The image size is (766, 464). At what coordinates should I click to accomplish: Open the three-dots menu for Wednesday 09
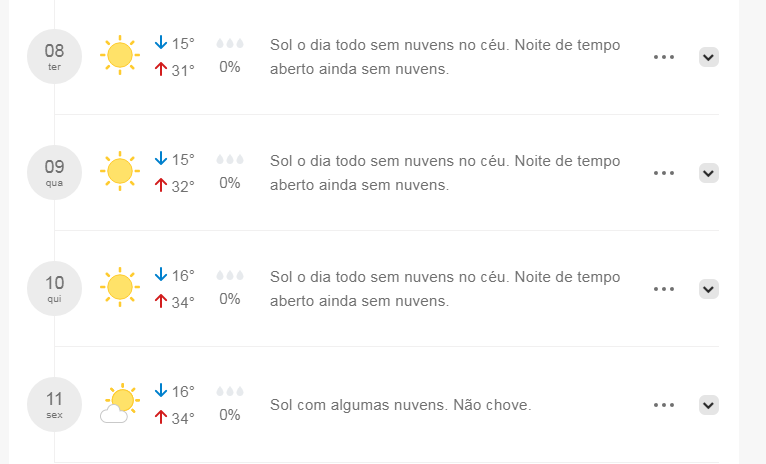pos(664,173)
